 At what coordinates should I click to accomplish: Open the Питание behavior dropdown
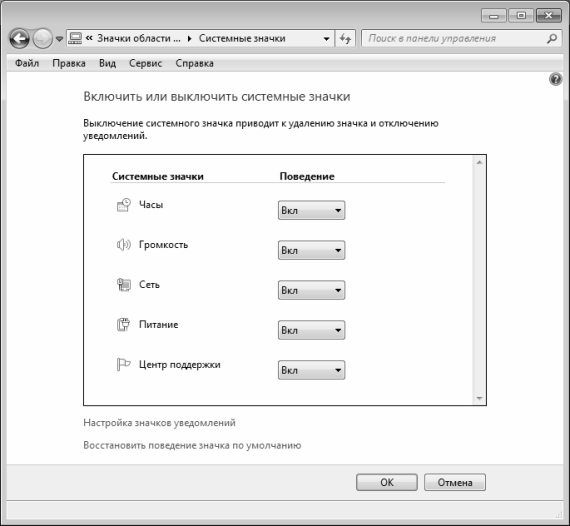click(312, 330)
